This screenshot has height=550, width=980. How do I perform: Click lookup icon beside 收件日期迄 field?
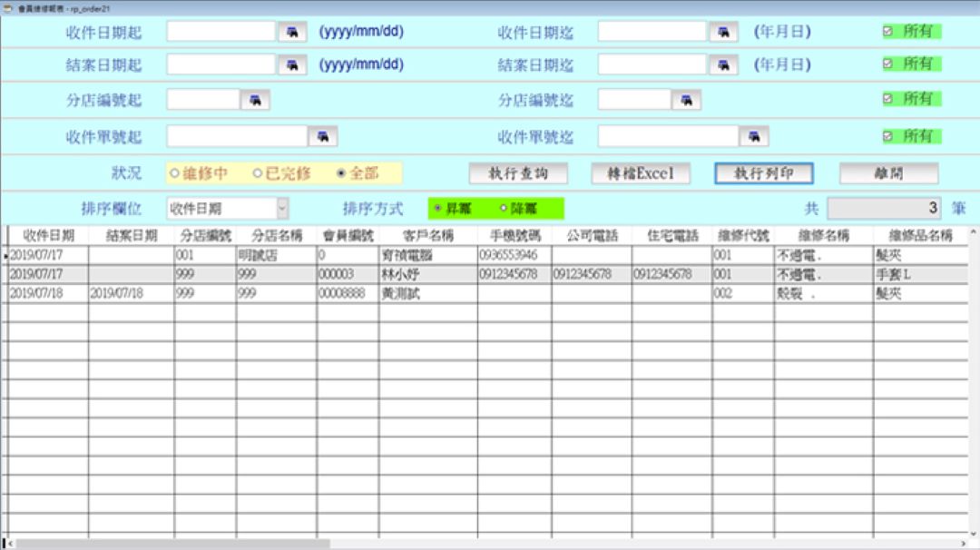point(723,32)
